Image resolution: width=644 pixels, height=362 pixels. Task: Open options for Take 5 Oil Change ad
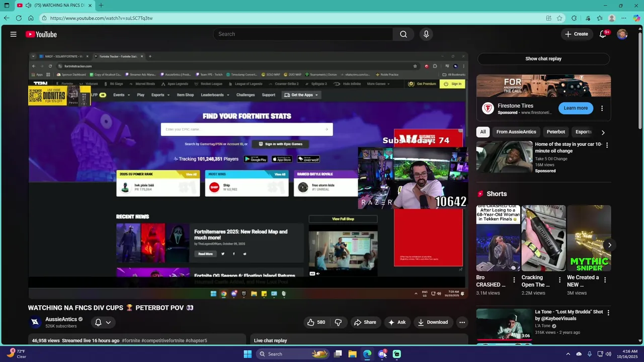tap(607, 145)
